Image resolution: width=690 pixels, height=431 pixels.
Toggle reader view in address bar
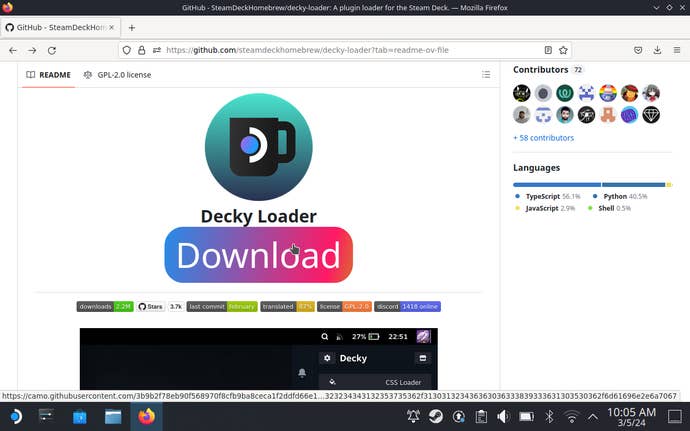click(x=548, y=50)
